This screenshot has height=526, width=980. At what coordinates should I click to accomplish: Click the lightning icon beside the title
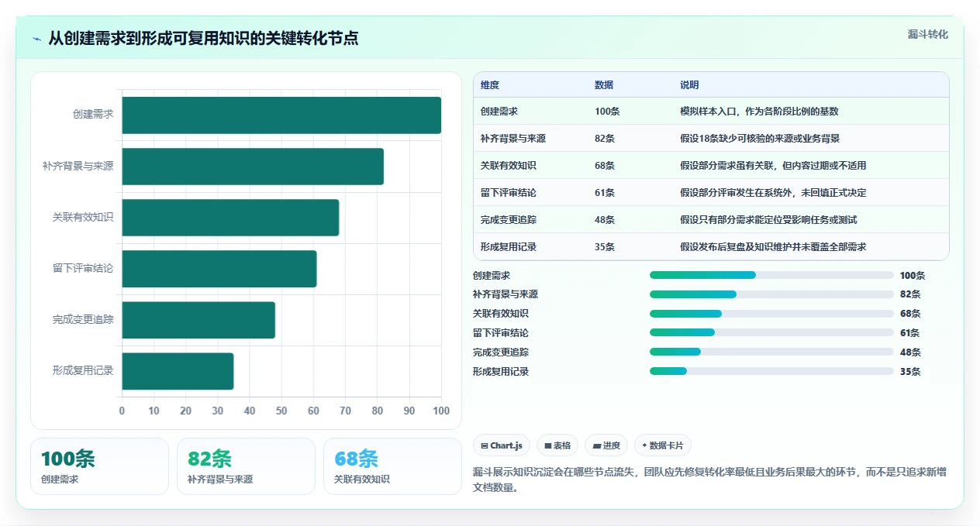pyautogui.click(x=36, y=39)
